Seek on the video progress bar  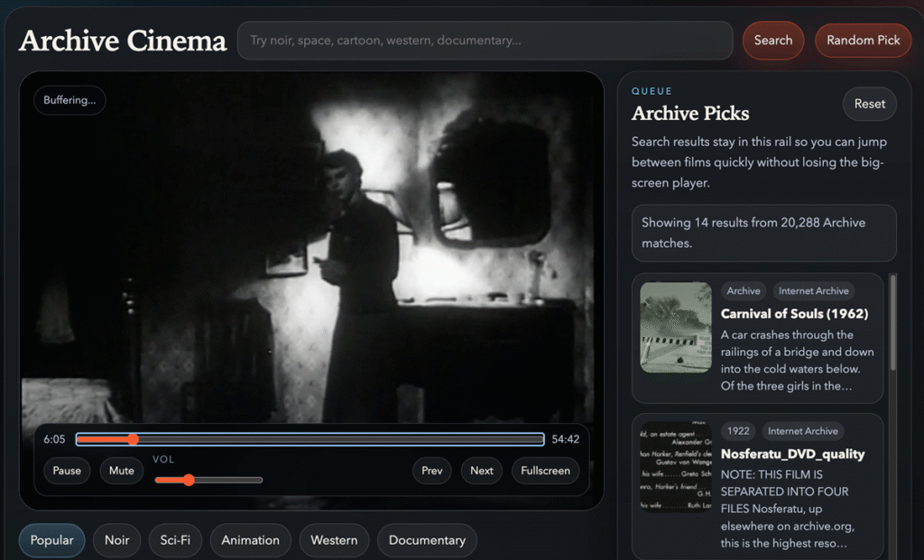(x=310, y=439)
